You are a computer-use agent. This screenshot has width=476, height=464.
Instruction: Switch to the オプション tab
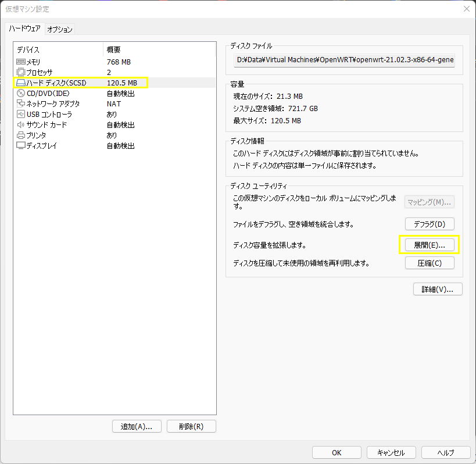59,29
